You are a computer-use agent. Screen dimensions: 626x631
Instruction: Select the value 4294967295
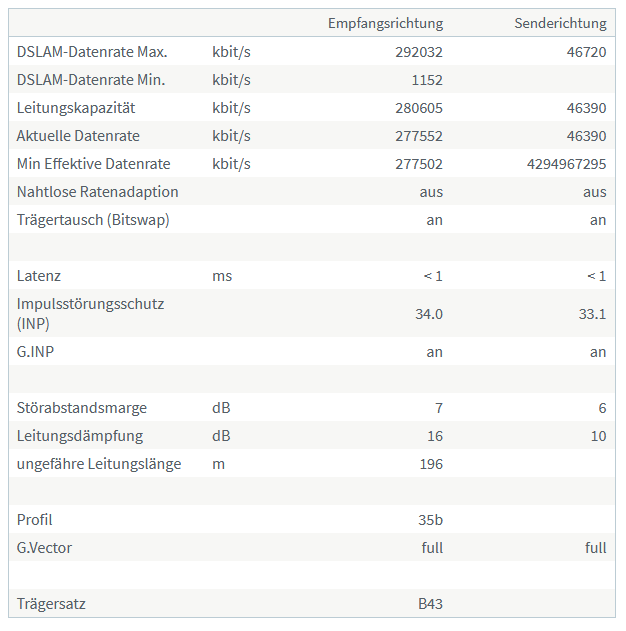click(566, 164)
